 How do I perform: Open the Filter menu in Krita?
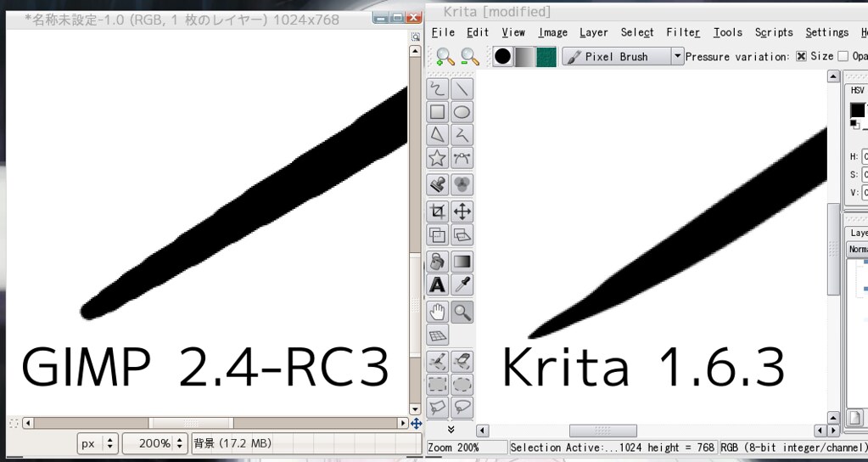tap(682, 32)
